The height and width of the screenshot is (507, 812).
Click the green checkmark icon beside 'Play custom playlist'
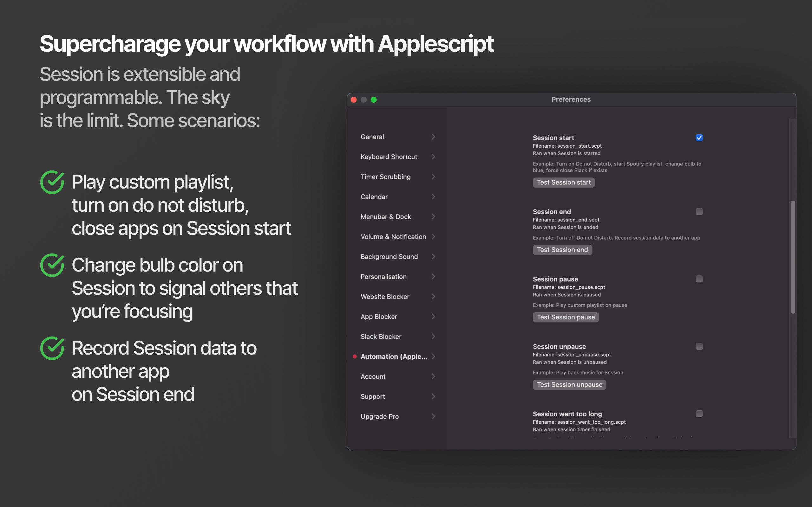[x=52, y=183]
